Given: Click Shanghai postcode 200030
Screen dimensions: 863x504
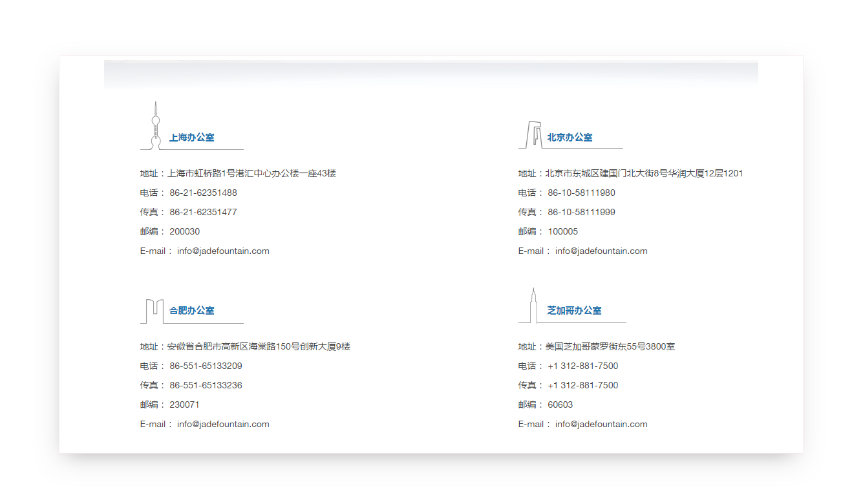Looking at the screenshot, I should click(x=185, y=232).
